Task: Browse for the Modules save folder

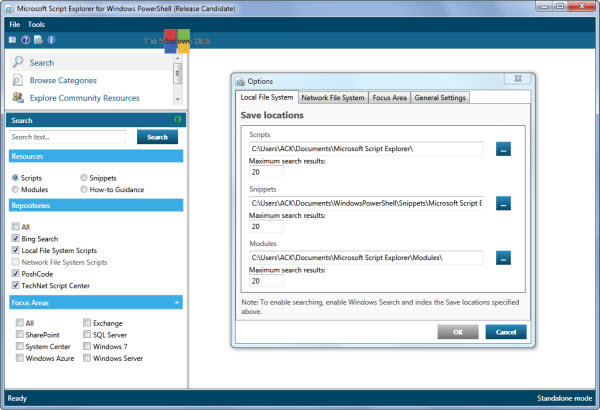Action: coord(503,258)
